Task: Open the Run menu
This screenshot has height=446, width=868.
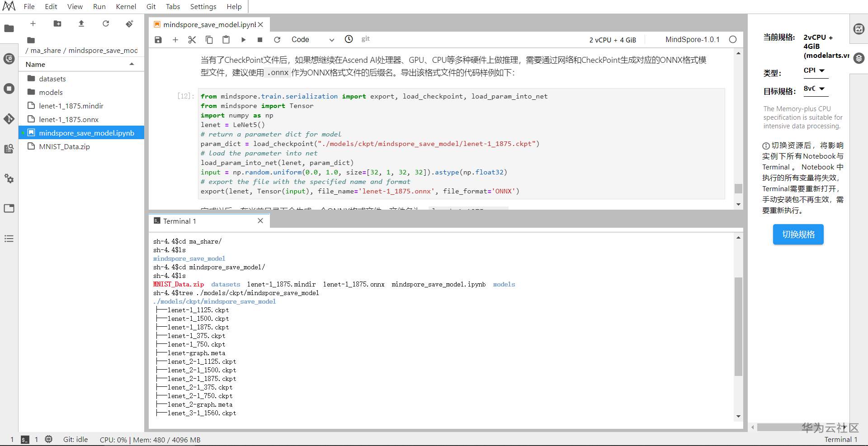Action: 99,6
